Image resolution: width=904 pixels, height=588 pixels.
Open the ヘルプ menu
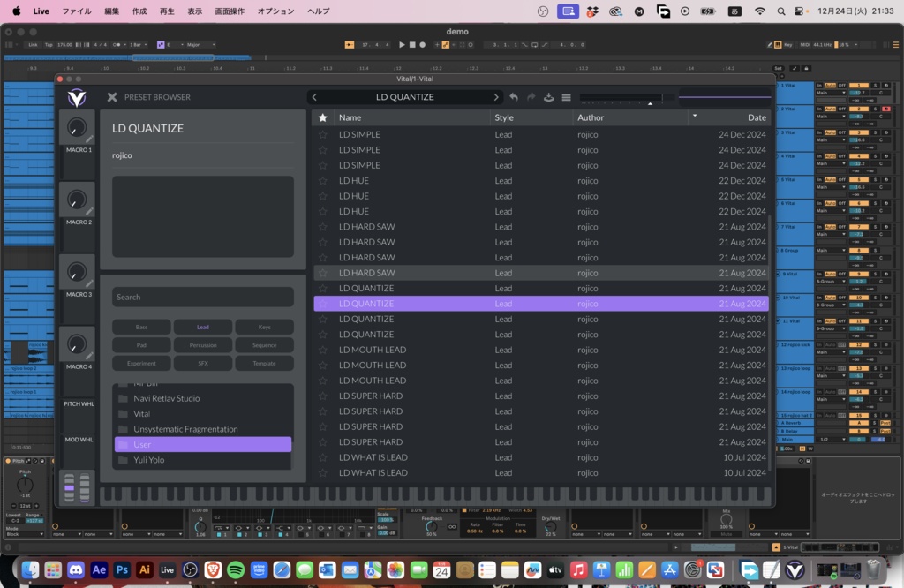[318, 11]
